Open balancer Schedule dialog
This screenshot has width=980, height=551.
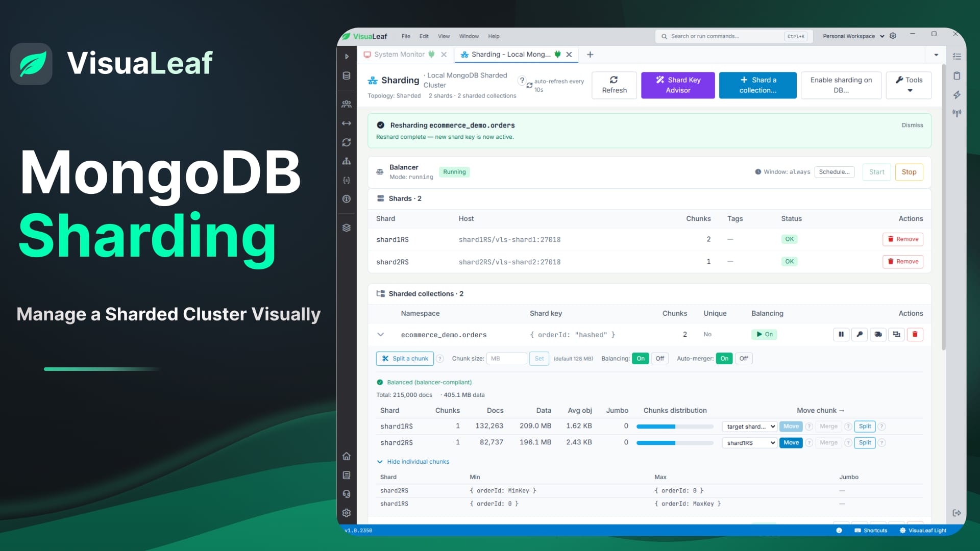(x=834, y=172)
